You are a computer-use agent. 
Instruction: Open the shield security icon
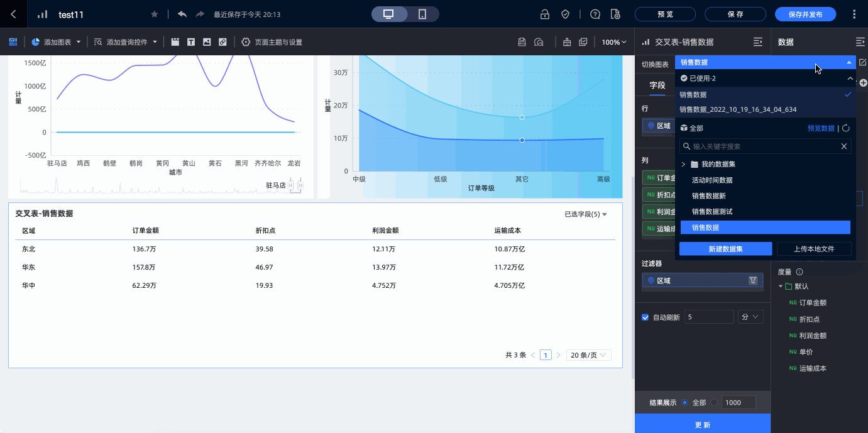[x=565, y=14]
